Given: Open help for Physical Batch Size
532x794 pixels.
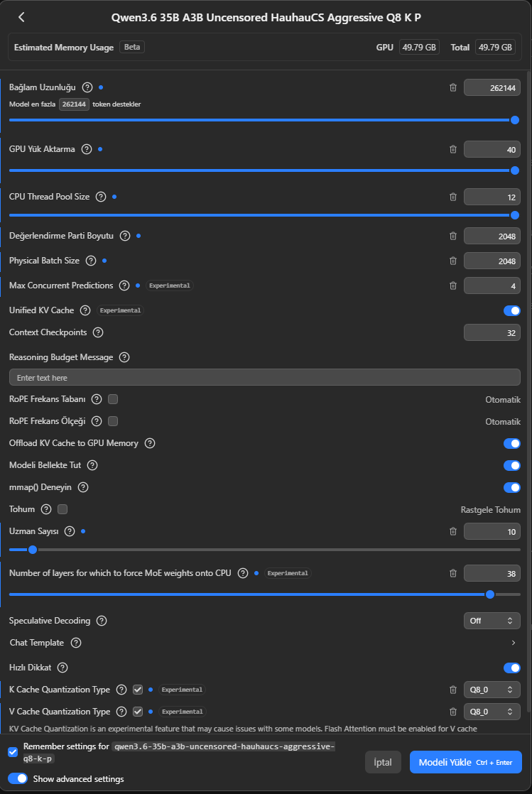Looking at the screenshot, I should [x=91, y=260].
